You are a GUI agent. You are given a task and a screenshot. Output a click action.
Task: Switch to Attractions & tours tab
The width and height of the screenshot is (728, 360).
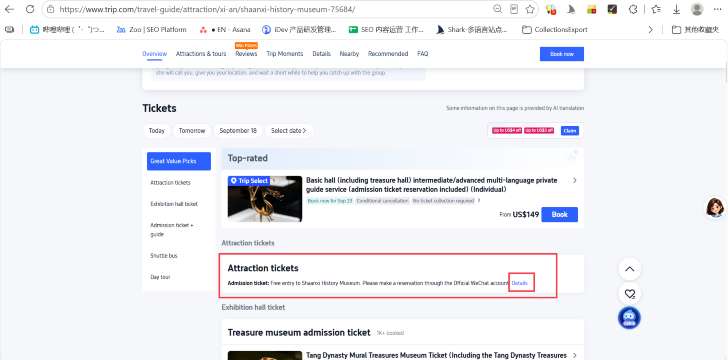point(201,54)
